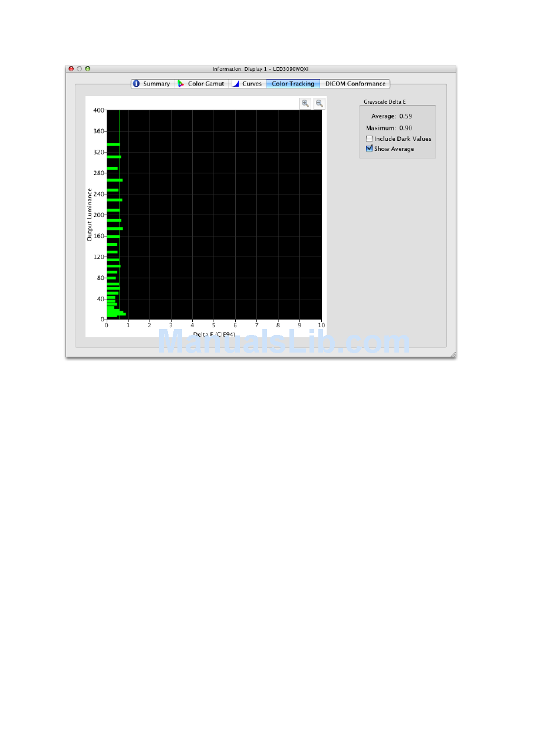This screenshot has width=560, height=747.
Task: Uncheck Show Average checkbox
Action: (370, 149)
